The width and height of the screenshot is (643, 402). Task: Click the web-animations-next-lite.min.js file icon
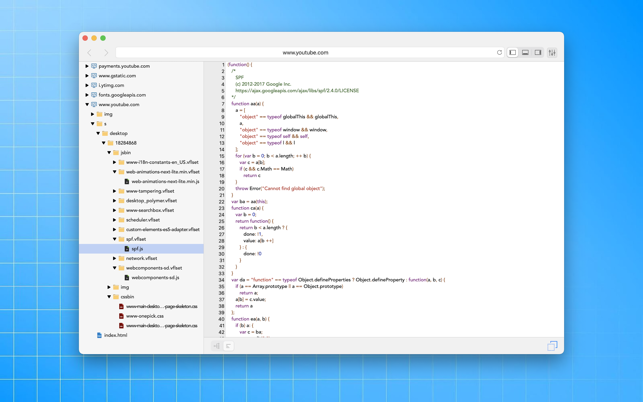(127, 181)
